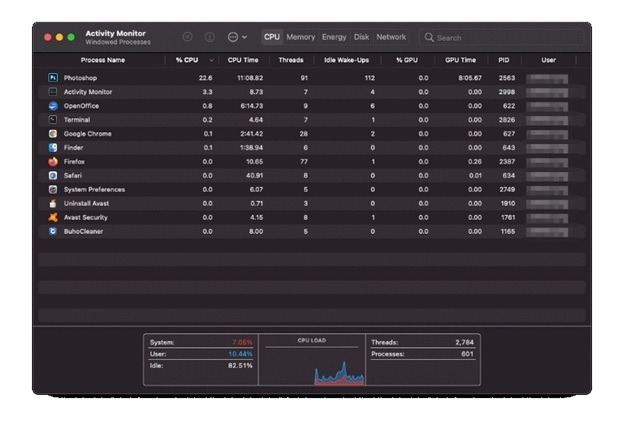Image resolution: width=624 pixels, height=437 pixels.
Task: Click the User percentage 10.44%
Action: click(240, 354)
